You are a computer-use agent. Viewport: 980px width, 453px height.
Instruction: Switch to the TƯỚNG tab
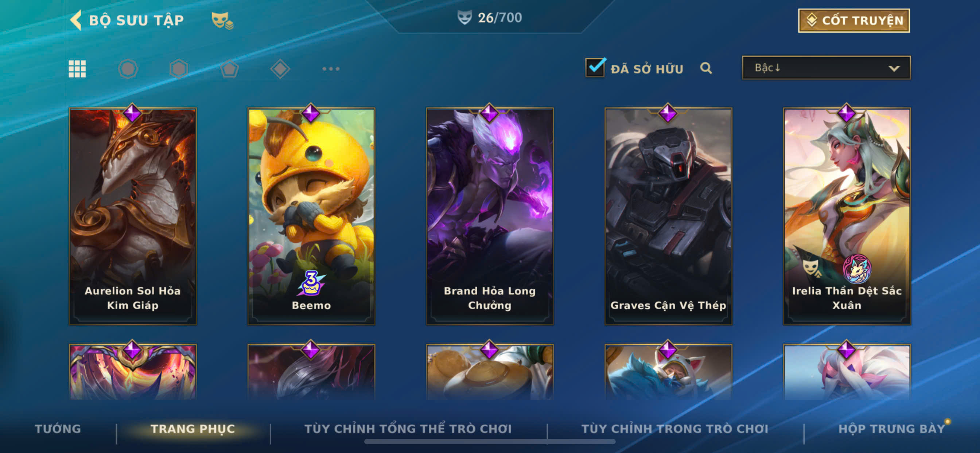coord(58,429)
